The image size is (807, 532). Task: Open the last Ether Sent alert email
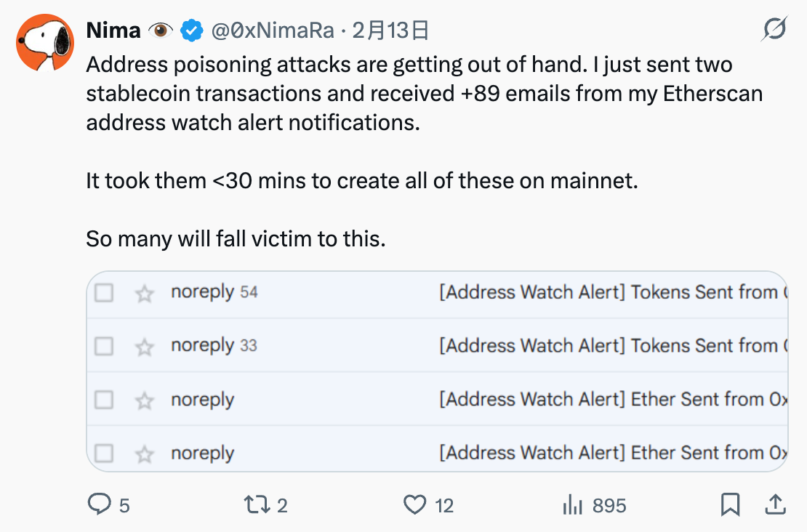(x=611, y=454)
